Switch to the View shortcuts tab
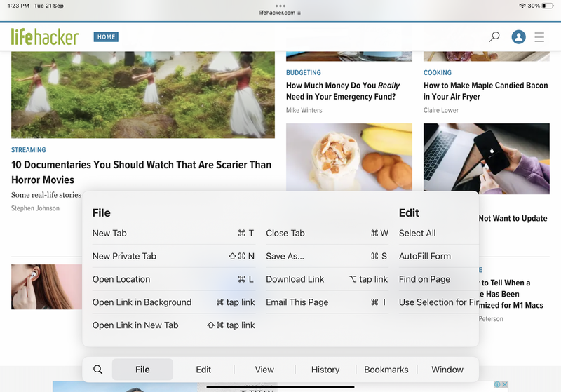 (264, 370)
